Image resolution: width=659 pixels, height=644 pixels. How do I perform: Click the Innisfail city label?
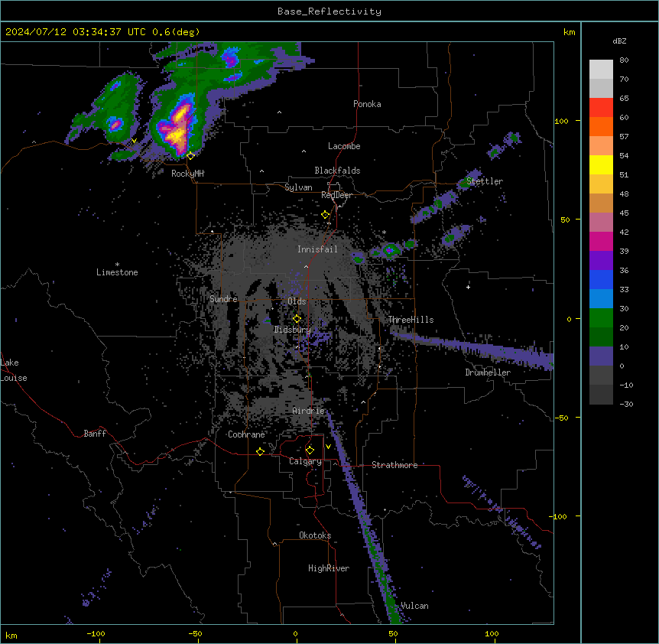[x=317, y=249]
